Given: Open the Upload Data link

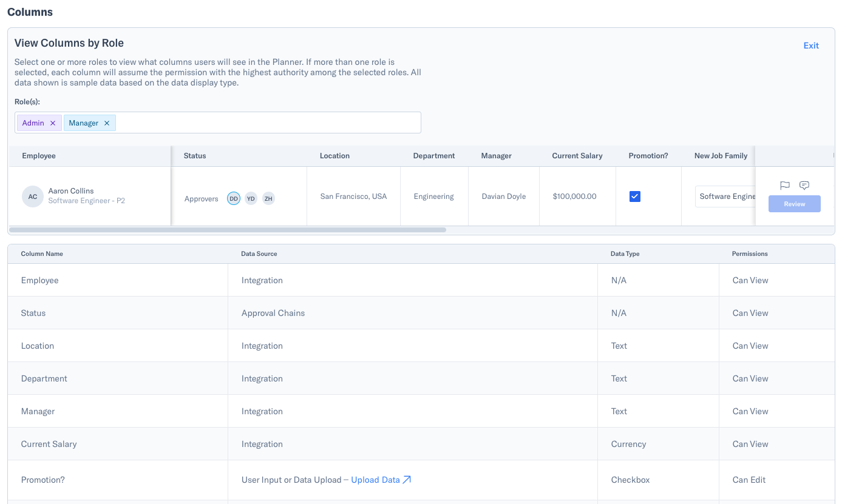Looking at the screenshot, I should (375, 479).
